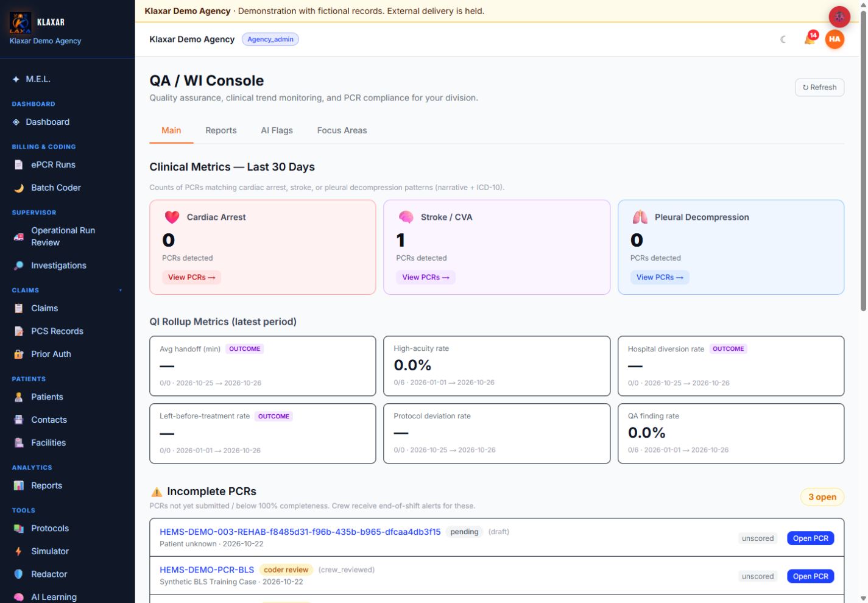Open analytics Reports chart icon
This screenshot has width=868, height=603.
point(19,485)
